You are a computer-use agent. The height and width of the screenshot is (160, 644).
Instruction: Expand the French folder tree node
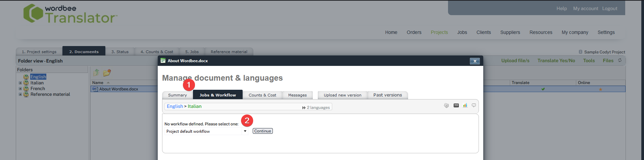click(20, 89)
